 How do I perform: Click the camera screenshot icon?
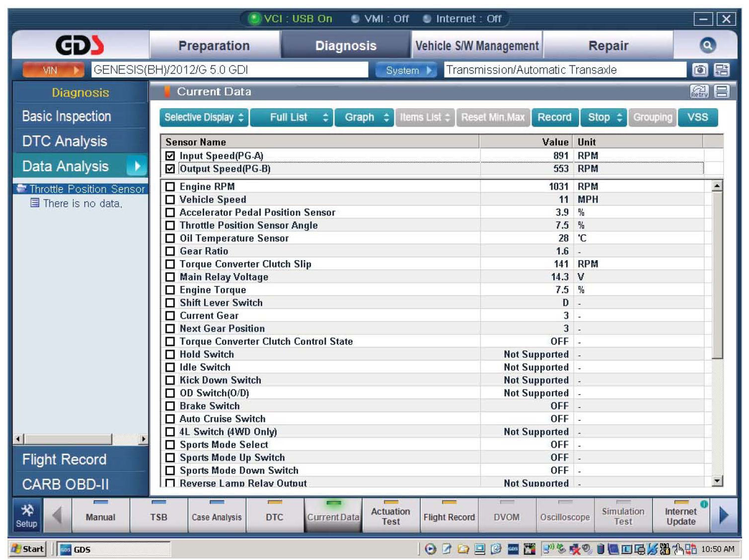(x=700, y=70)
